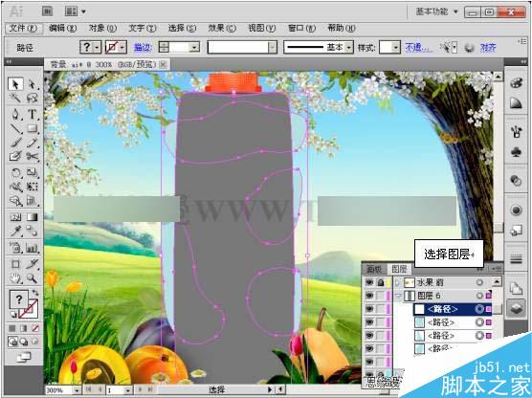Open the 文件 menu
Image resolution: width=532 pixels, height=398 pixels.
click(23, 28)
